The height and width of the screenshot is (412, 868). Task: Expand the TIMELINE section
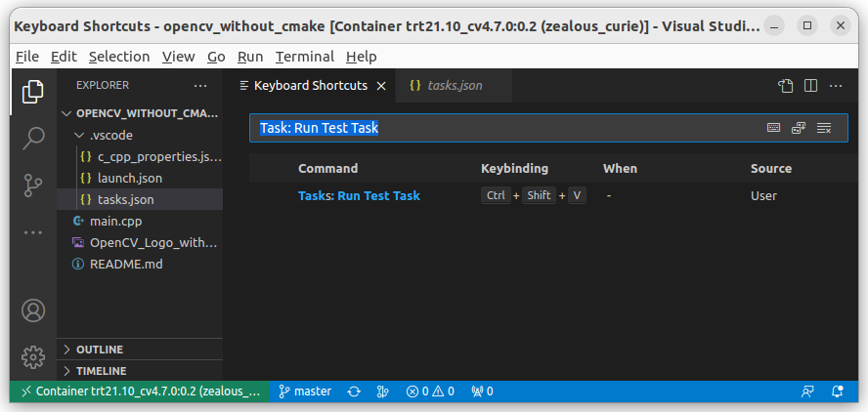pyautogui.click(x=140, y=371)
